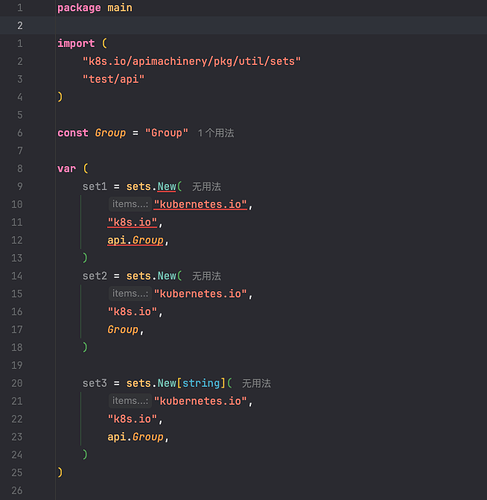The height and width of the screenshot is (500, 487).
Task: Click the closing parenthesis of set1 call
Action: [85, 258]
